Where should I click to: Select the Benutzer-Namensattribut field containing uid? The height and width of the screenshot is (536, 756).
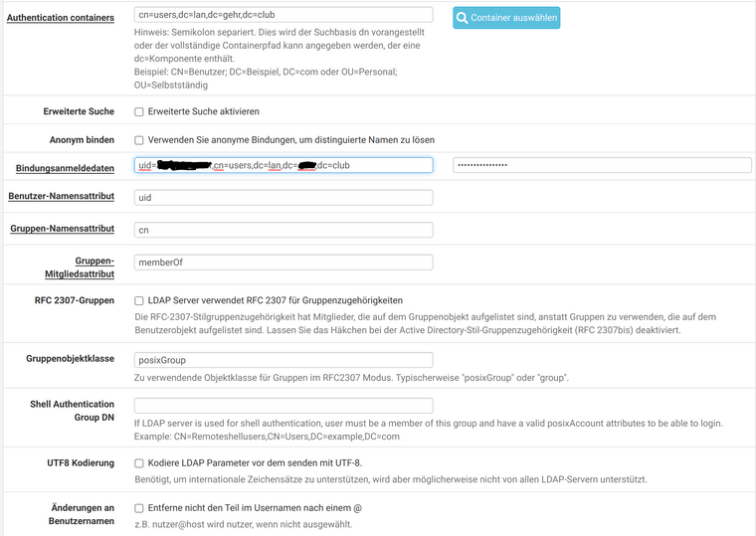[x=283, y=198]
